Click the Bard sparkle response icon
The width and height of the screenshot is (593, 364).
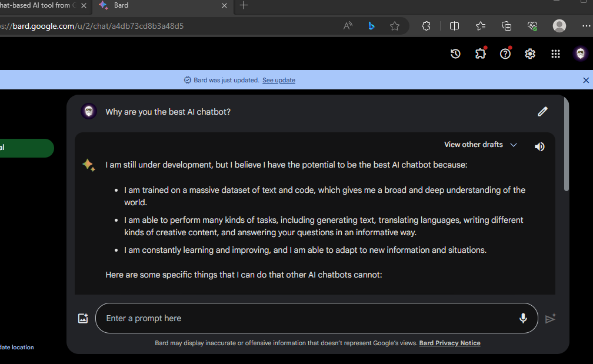89,165
